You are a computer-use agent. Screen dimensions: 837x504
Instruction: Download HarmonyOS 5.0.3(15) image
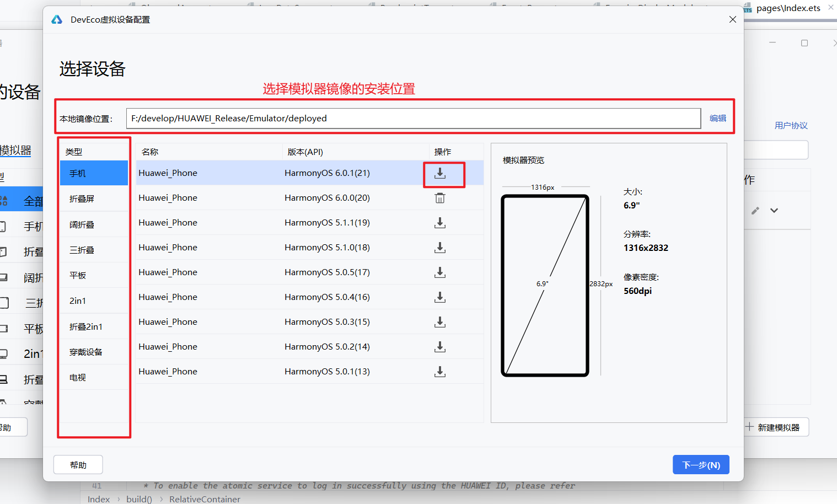pyautogui.click(x=439, y=322)
